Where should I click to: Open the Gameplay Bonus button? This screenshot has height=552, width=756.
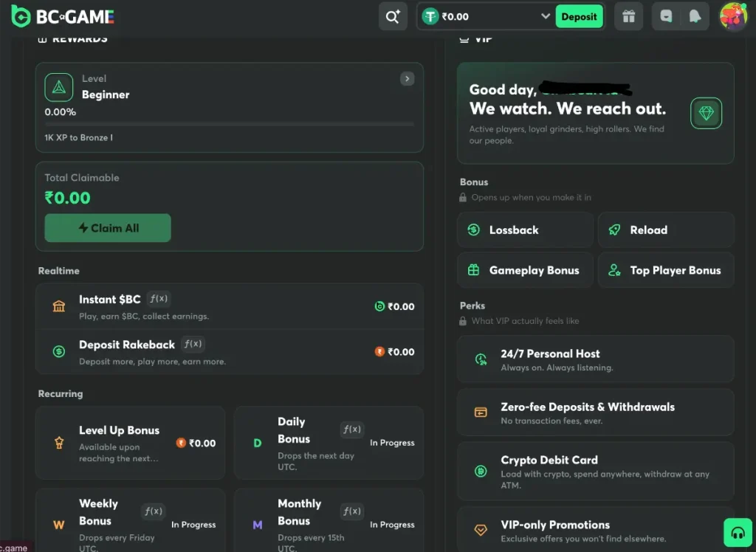tap(525, 270)
